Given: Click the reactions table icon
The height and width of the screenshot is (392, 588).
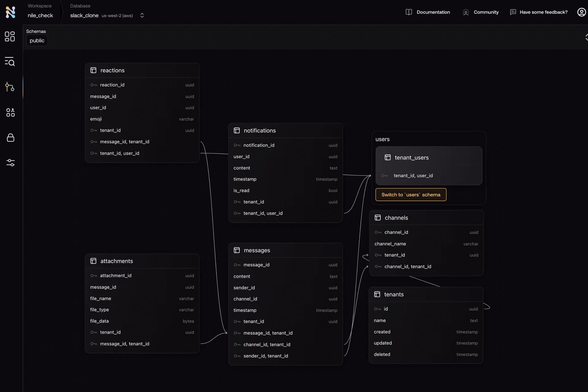Looking at the screenshot, I should click(93, 70).
